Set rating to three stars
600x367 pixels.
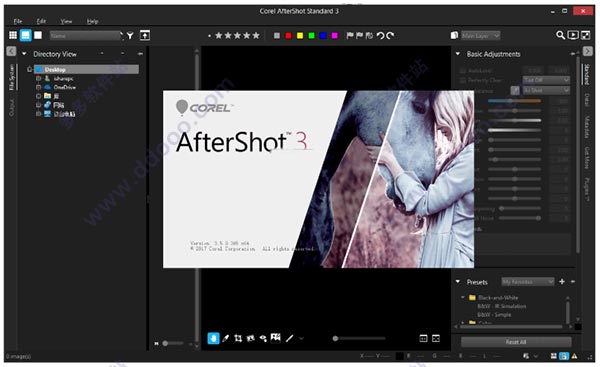pyautogui.click(x=237, y=36)
